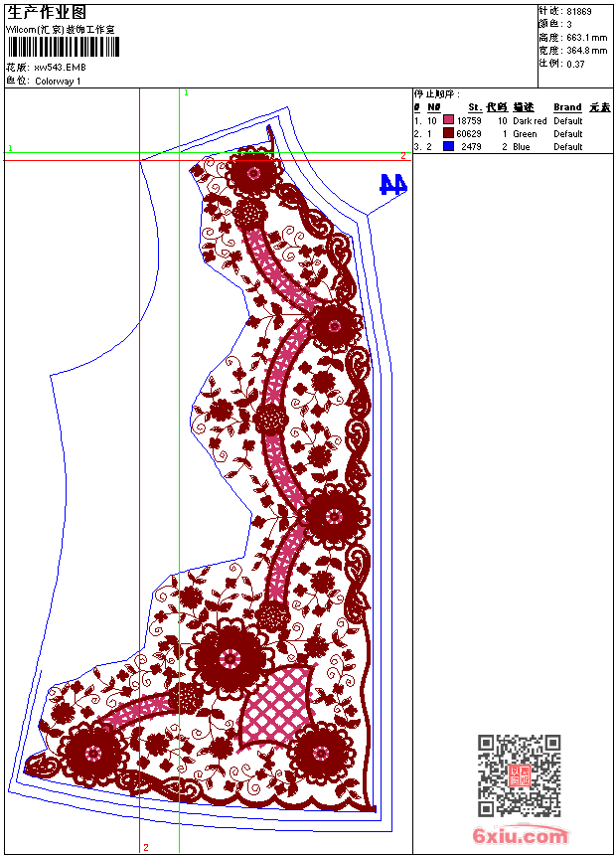Click the red guideline label 2 at bottom

pos(146,847)
